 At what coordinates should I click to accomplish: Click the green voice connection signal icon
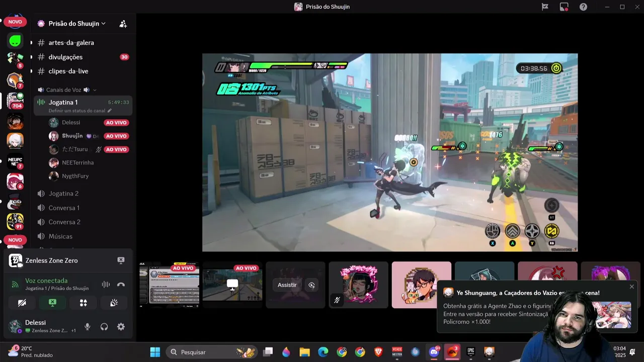click(x=16, y=285)
